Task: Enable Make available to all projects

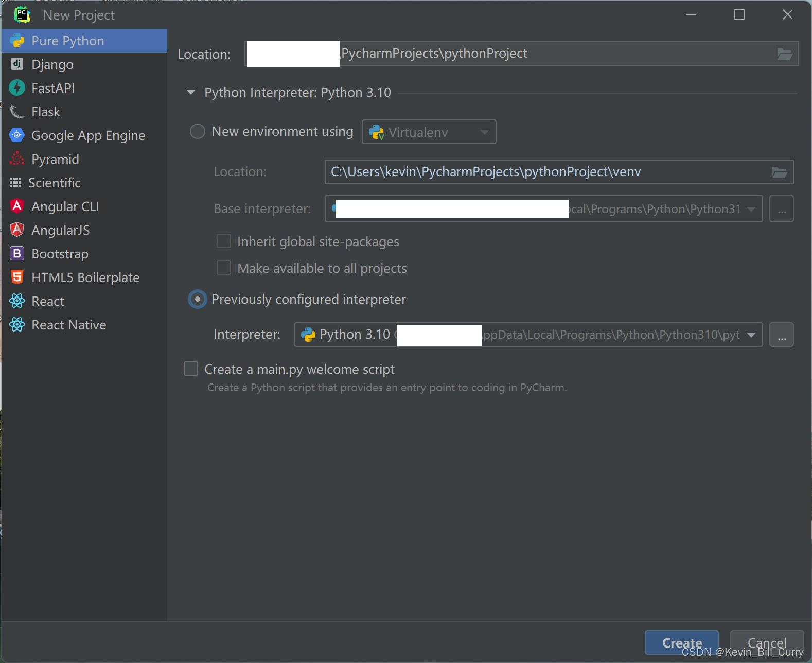Action: [224, 268]
